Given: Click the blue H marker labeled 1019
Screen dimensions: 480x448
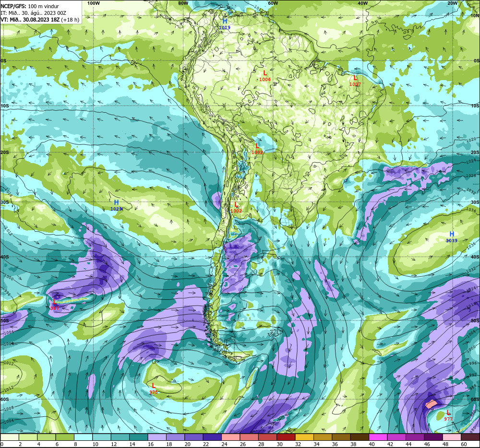Looking at the screenshot, I should coord(225,21).
